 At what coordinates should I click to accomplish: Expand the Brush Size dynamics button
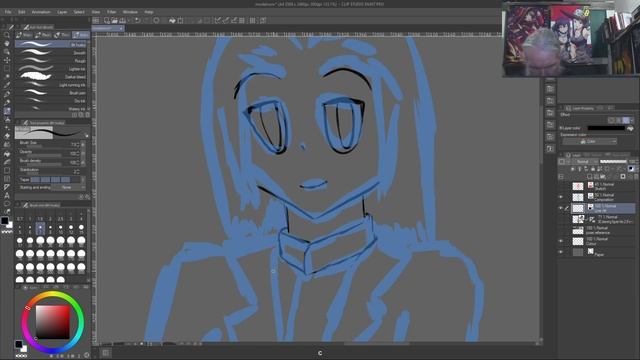pos(83,144)
